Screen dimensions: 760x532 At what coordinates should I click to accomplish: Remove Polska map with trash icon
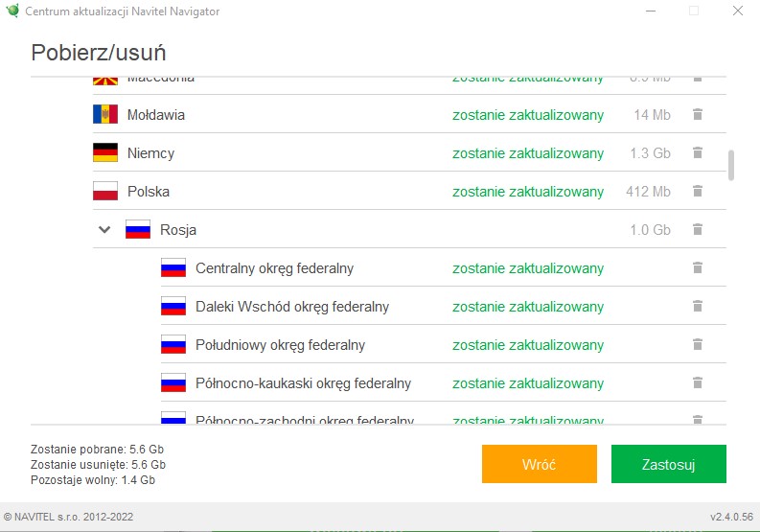(698, 192)
